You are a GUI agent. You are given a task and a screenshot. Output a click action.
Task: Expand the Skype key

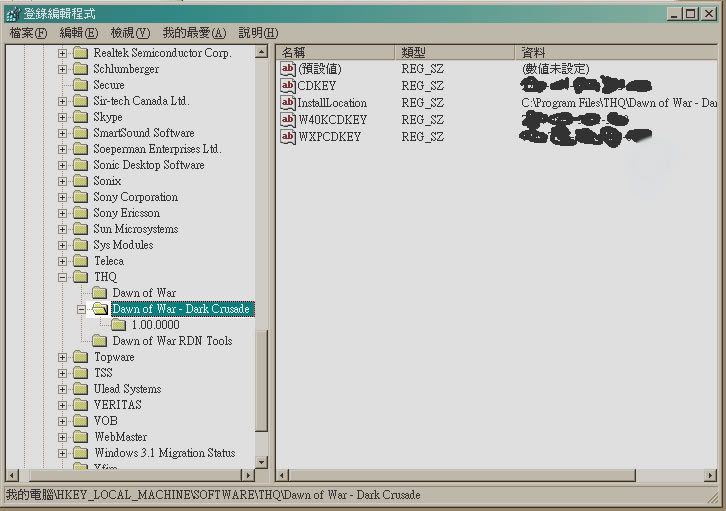pyautogui.click(x=62, y=118)
